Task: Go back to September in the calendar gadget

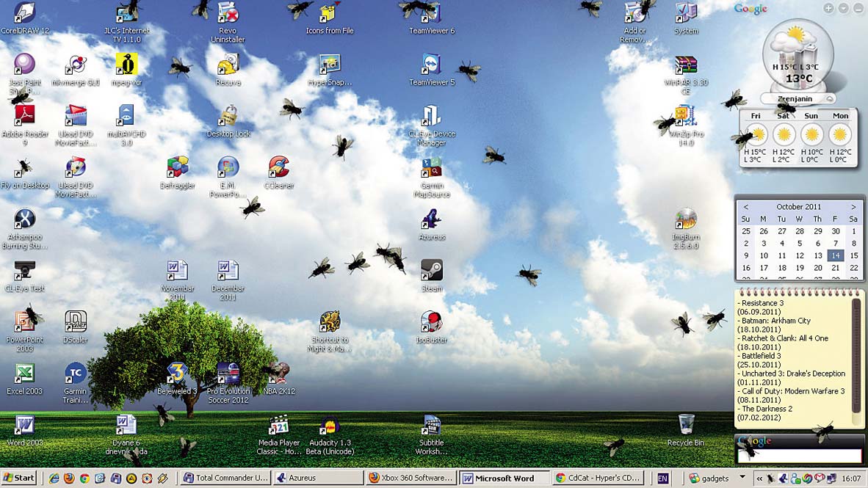Action: tap(747, 206)
